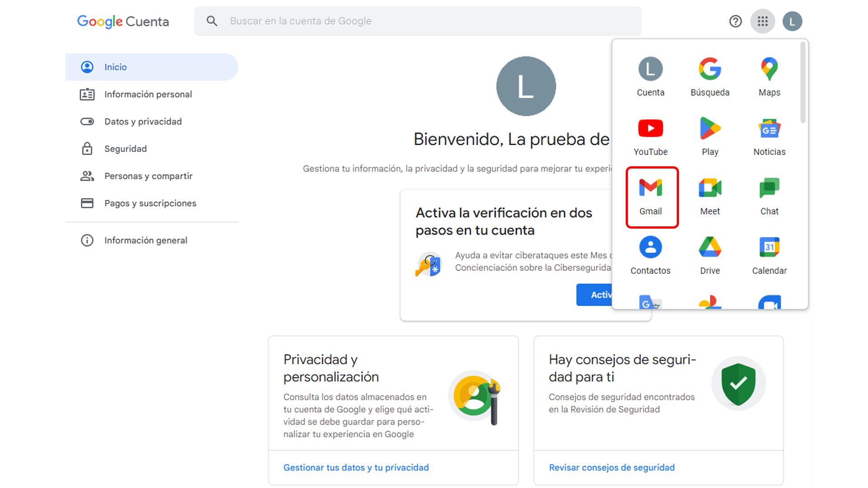Viewport: 868px width, 488px height.
Task: Open Google Play
Action: click(x=709, y=136)
